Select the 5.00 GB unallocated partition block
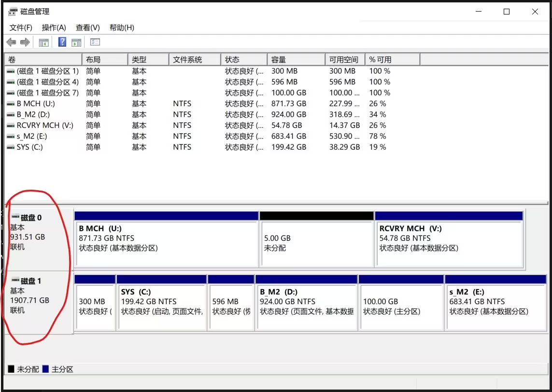The image size is (552, 392). [x=316, y=241]
